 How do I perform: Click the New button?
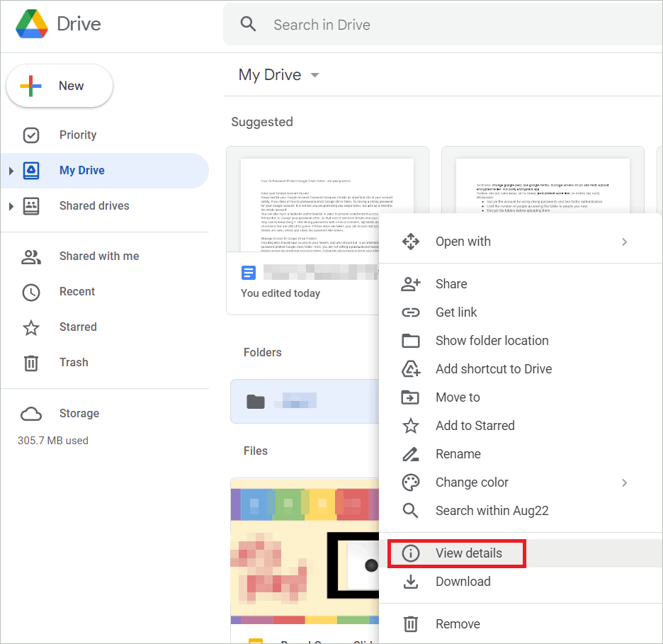coord(59,85)
